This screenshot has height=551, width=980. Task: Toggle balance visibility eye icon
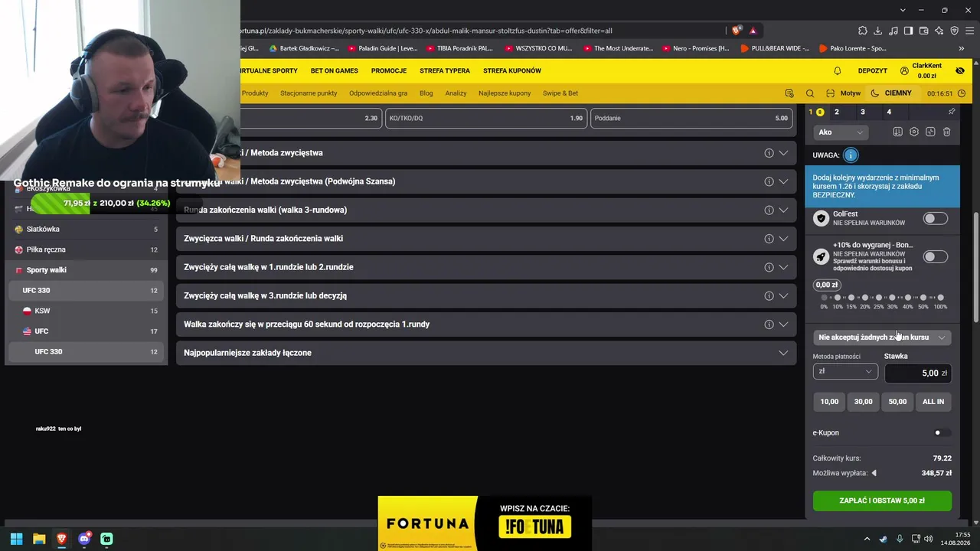click(960, 71)
